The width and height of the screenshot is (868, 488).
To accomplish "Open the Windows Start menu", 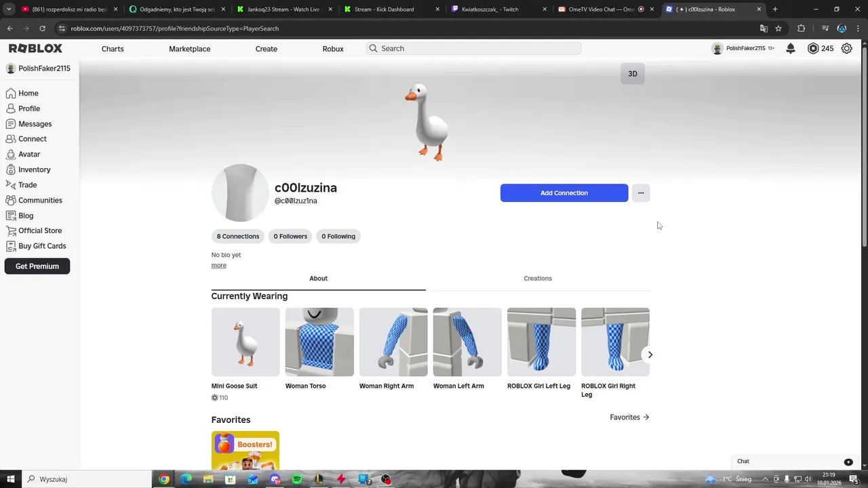I will click(11, 479).
